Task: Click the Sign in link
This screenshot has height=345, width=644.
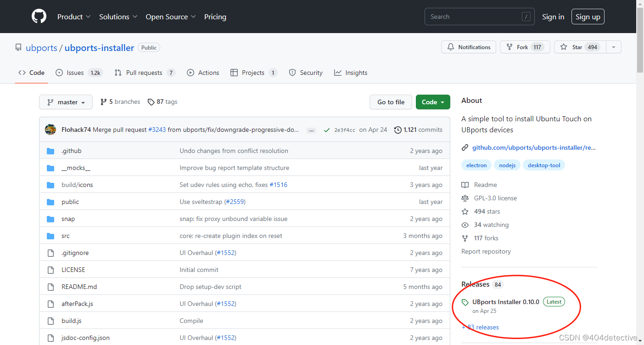Action: pos(553,17)
